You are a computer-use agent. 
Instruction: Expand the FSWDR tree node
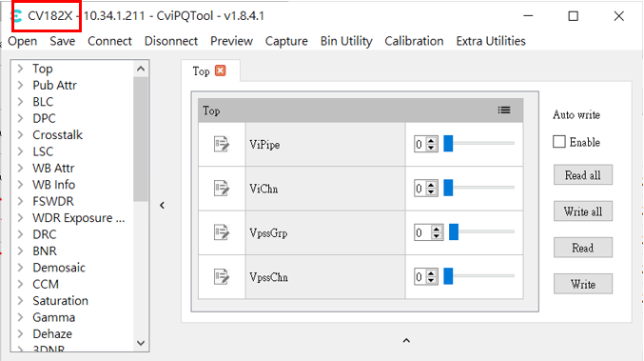(20, 201)
